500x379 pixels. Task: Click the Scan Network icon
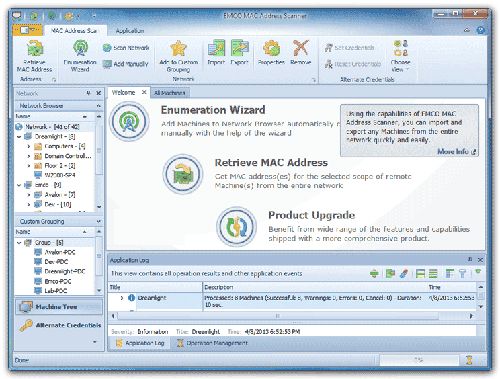(107, 48)
